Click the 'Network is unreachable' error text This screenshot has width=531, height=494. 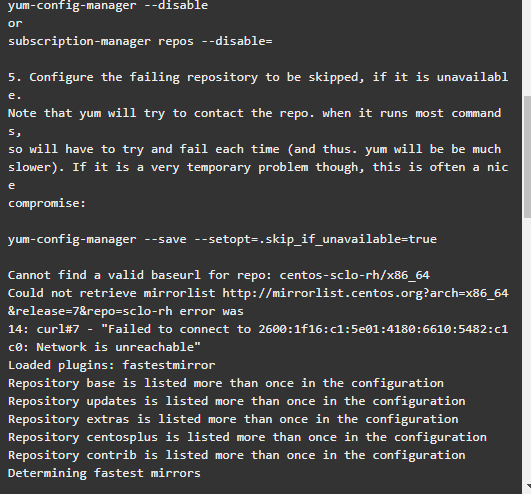point(118,347)
